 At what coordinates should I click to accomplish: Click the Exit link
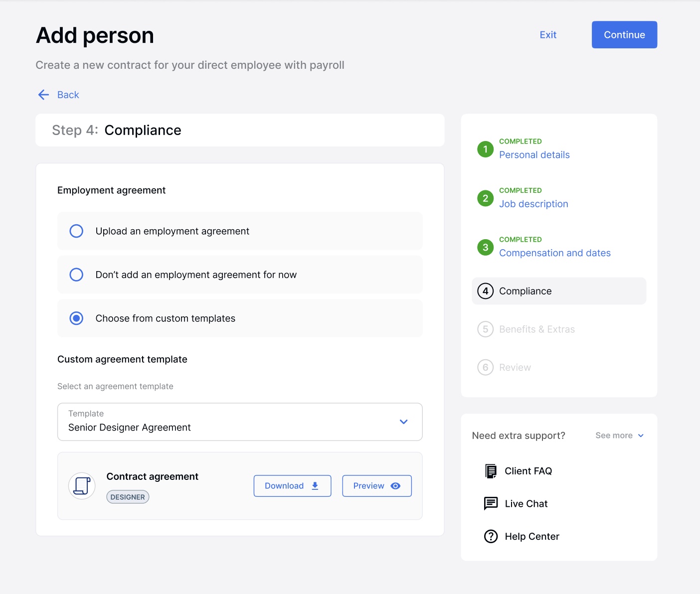click(548, 35)
